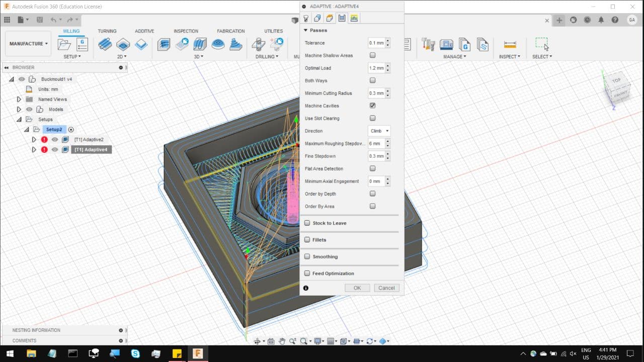The width and height of the screenshot is (644, 362).
Task: Select the Drill operation tool
Action: pyautogui.click(x=258, y=44)
